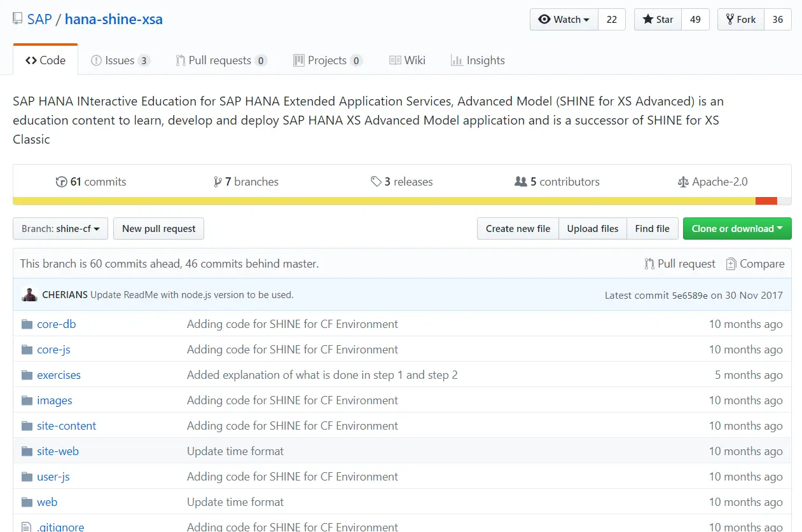Screen dimensions: 802x532
Task: Switch to the Issues tab
Action: tap(120, 60)
